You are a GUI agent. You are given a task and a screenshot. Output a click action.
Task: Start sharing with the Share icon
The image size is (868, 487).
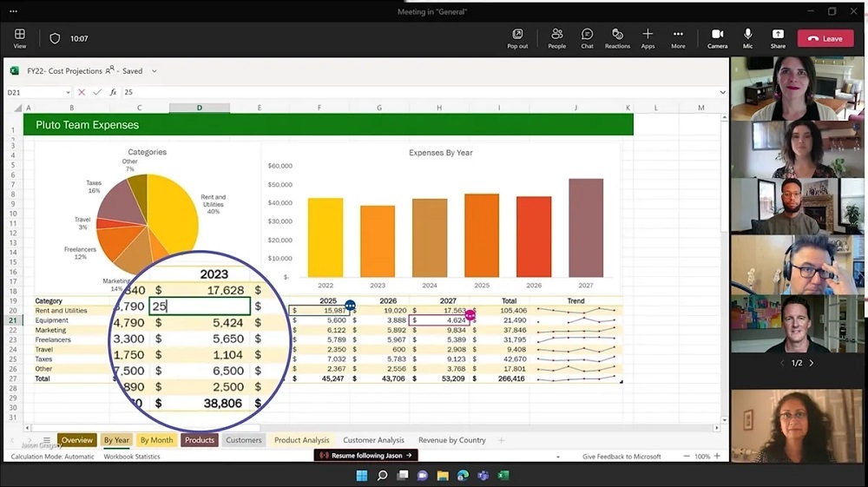coord(778,37)
